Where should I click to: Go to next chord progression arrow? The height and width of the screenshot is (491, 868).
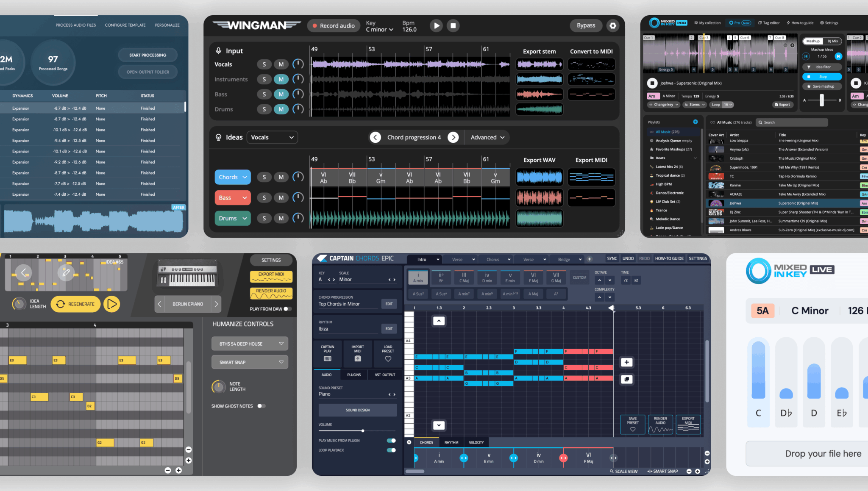click(x=453, y=137)
